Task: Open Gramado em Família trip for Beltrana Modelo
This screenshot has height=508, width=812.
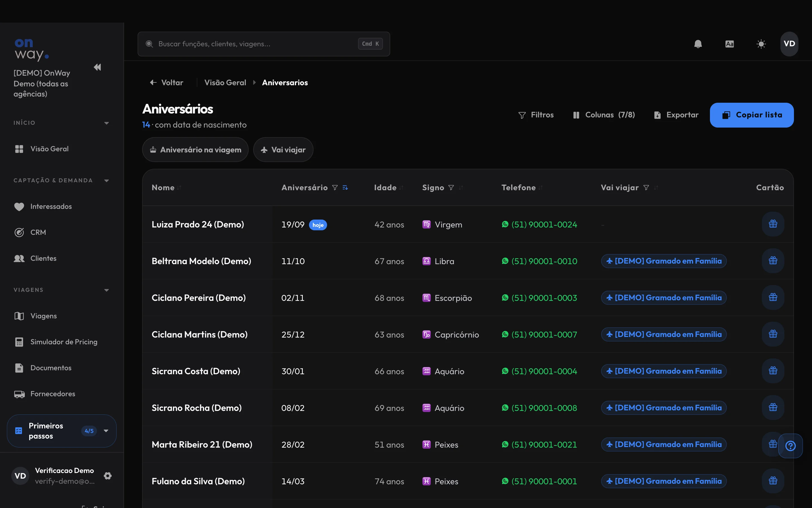Action: click(664, 261)
